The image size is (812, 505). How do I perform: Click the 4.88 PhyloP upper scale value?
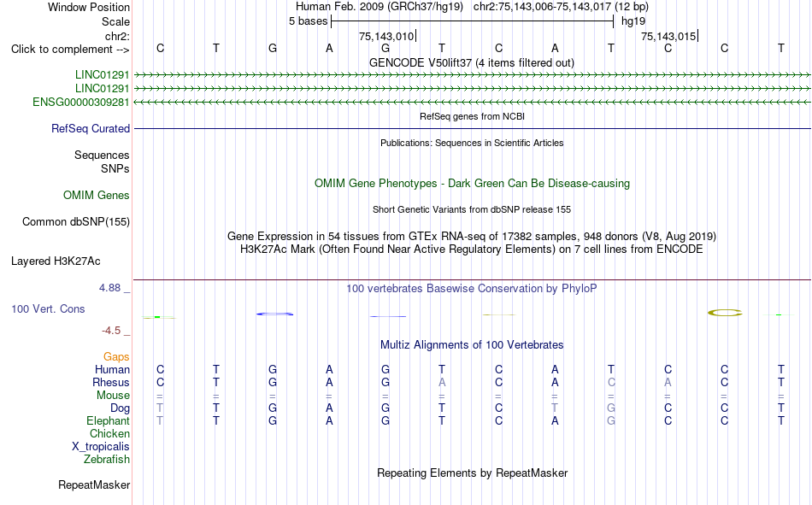[x=109, y=288]
